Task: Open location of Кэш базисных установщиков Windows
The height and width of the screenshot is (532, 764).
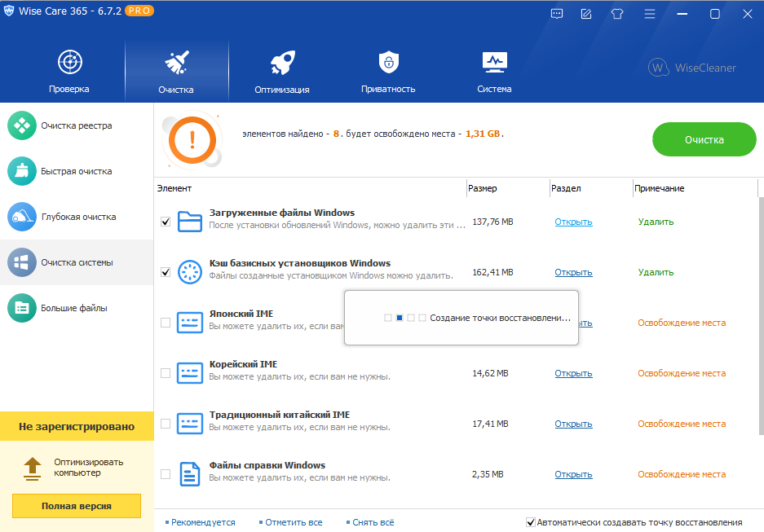Action: [573, 273]
